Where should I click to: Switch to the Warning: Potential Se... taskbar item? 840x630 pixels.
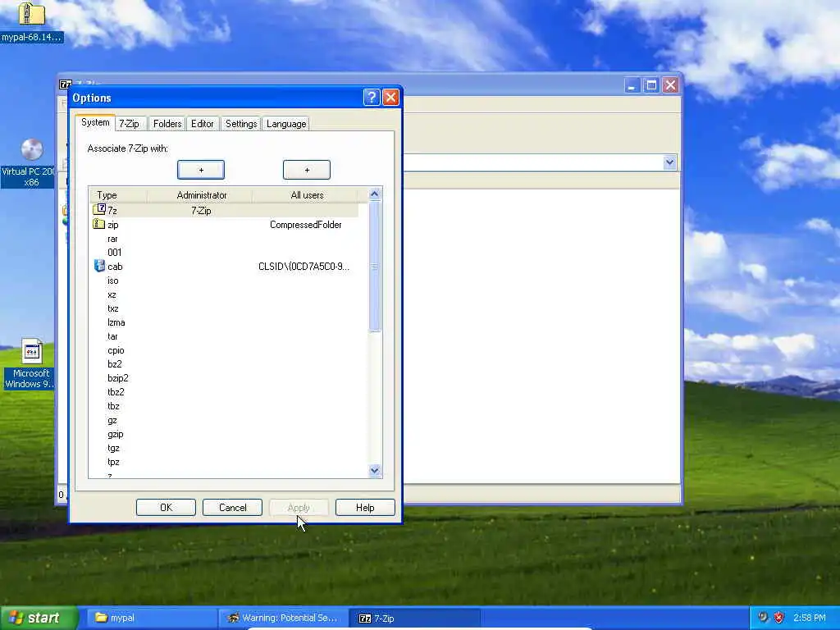click(x=283, y=618)
